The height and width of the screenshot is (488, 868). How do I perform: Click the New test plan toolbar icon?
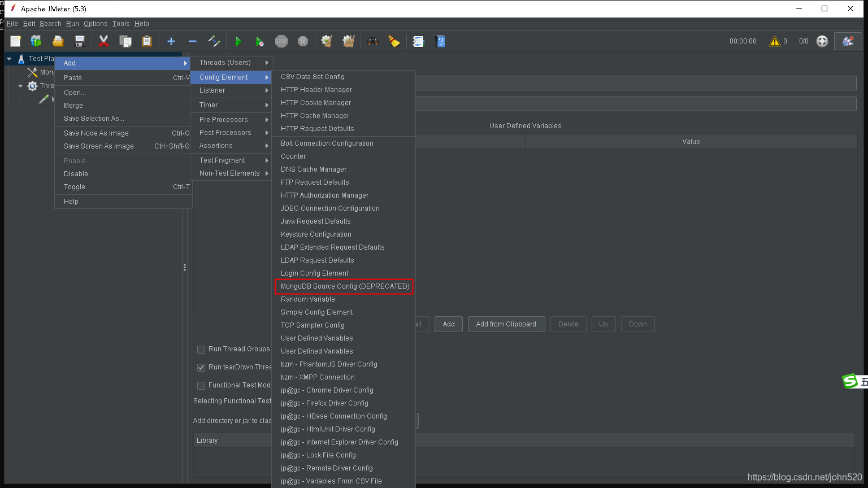(15, 41)
